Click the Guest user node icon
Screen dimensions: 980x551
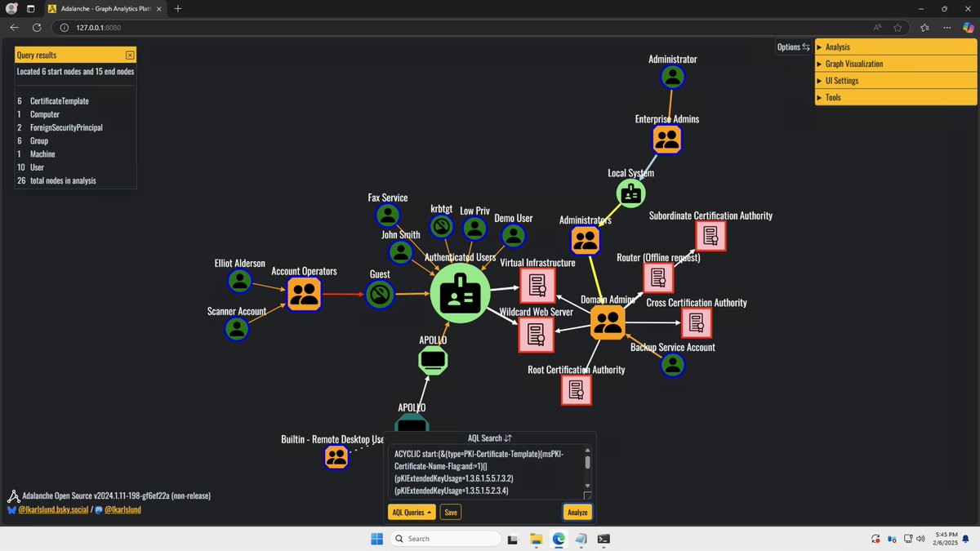pyautogui.click(x=379, y=294)
